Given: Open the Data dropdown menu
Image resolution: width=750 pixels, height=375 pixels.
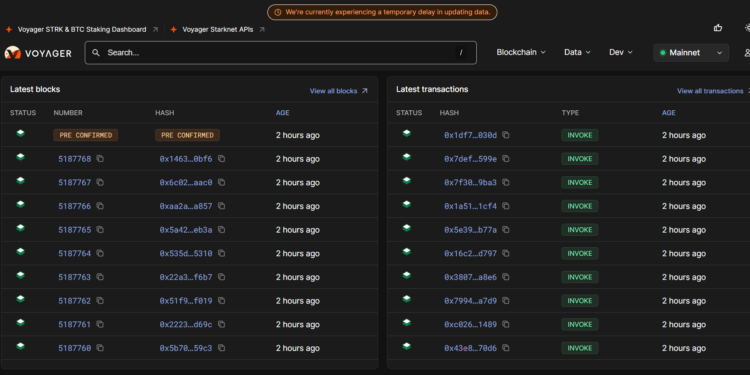Looking at the screenshot, I should click(x=577, y=53).
